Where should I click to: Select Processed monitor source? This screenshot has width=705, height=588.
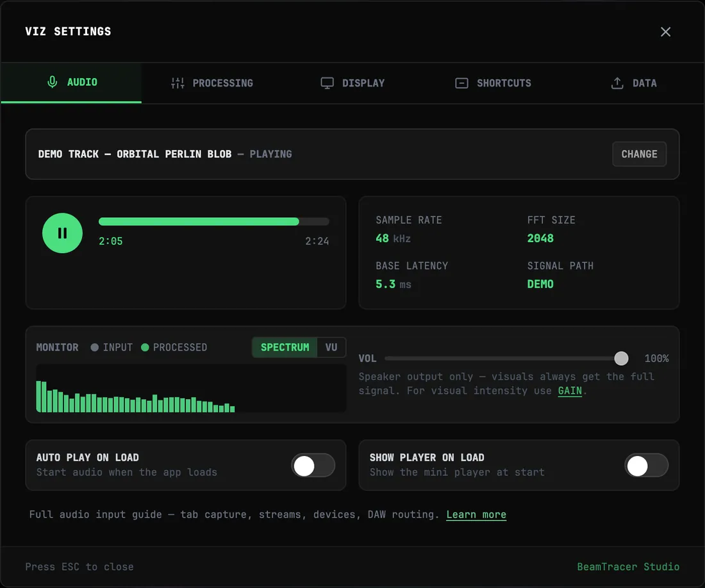coord(174,347)
